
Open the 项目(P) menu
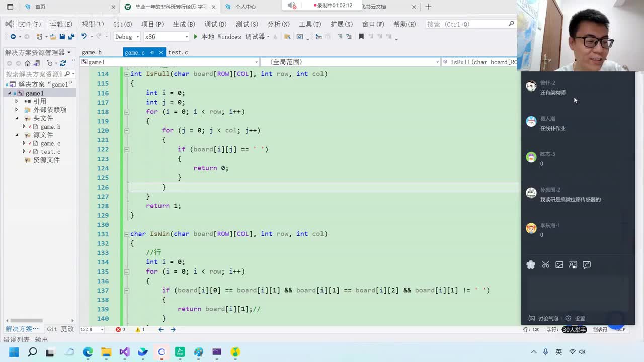[152, 24]
